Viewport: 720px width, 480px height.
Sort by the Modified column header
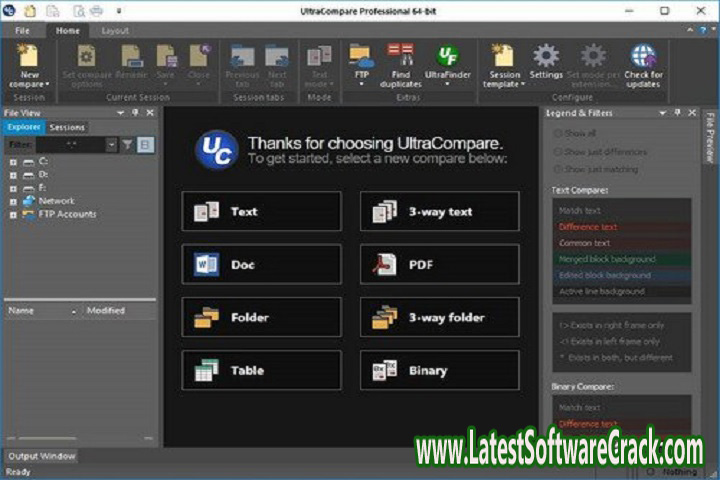click(x=118, y=311)
